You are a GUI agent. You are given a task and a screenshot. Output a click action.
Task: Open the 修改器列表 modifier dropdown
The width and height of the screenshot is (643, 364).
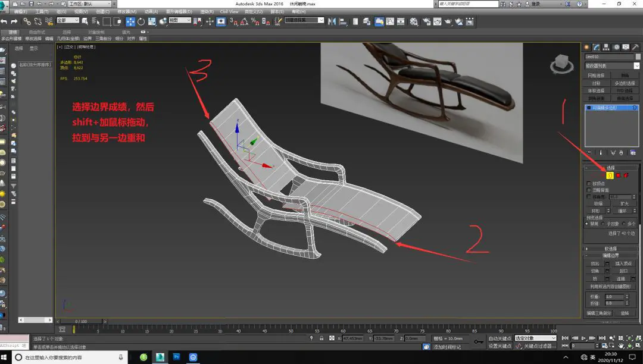[x=611, y=65]
